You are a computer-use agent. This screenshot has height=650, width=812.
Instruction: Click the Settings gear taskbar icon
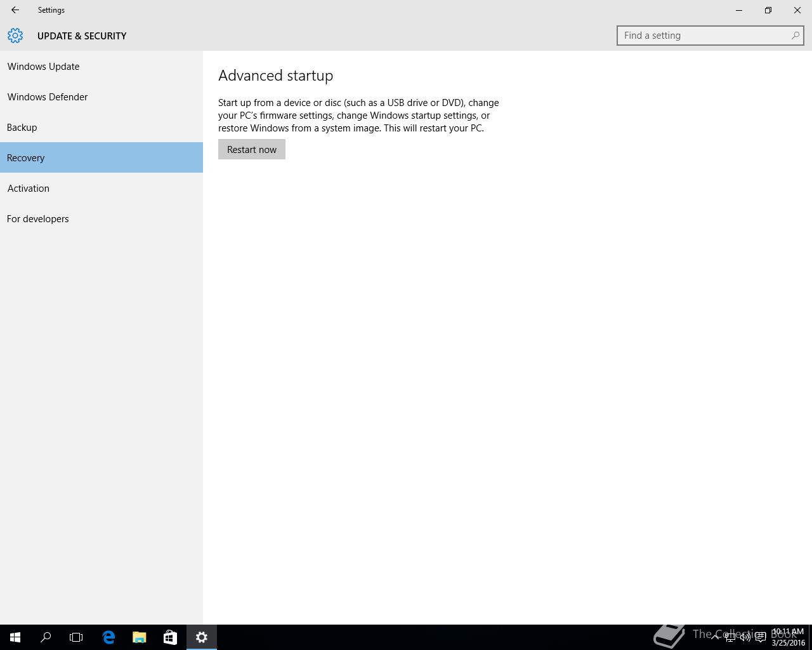point(202,637)
